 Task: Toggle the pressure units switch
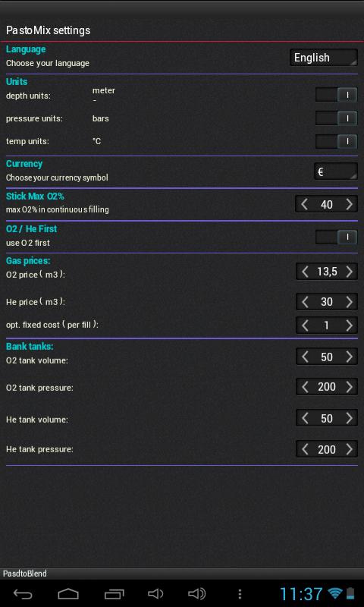point(336,118)
